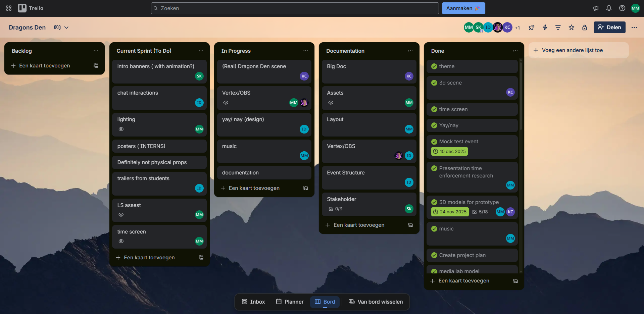Star the Dragons Den board
This screenshot has height=314, width=644.
(x=572, y=28)
